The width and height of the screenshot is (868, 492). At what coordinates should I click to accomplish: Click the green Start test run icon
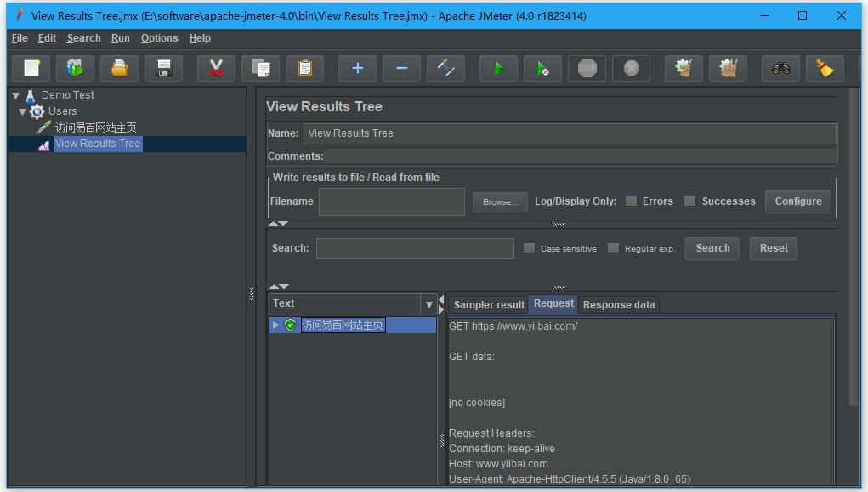coord(498,69)
